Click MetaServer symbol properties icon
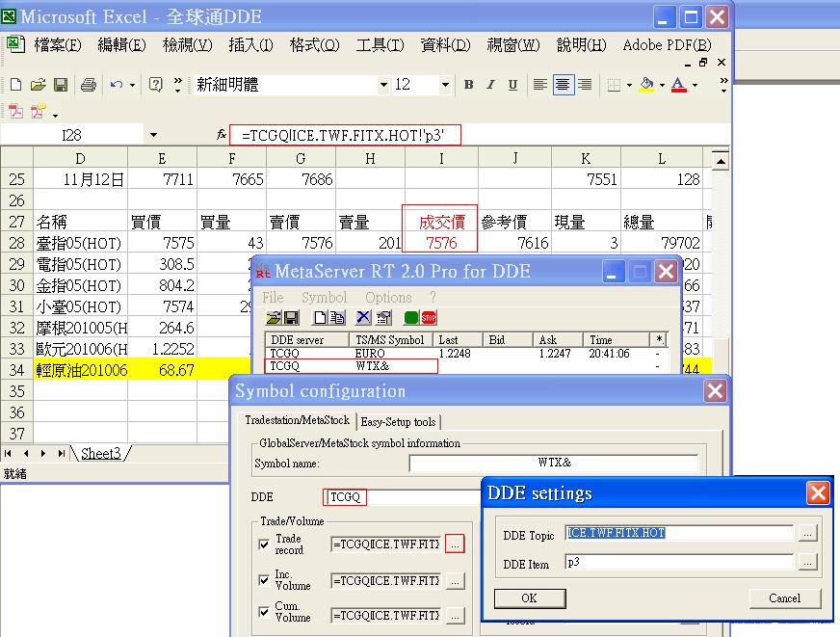Screen dimensions: 840x637 pyautogui.click(x=383, y=318)
